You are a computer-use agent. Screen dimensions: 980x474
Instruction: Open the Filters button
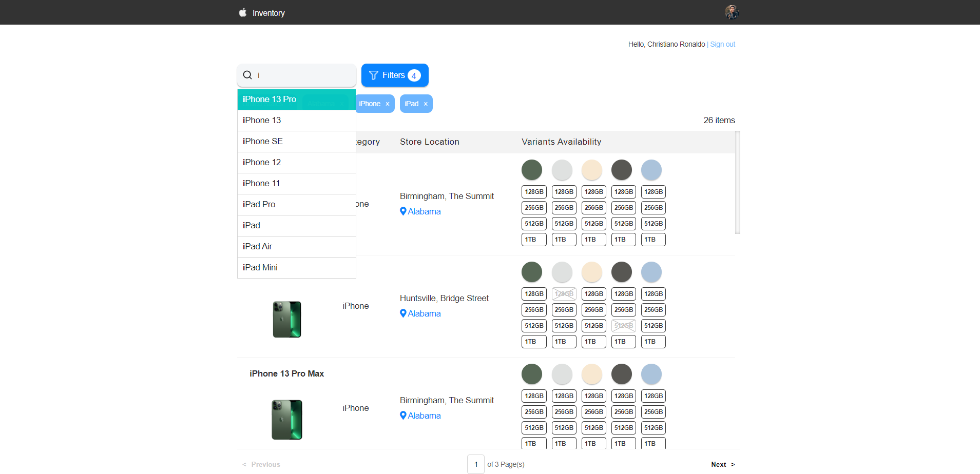point(395,75)
